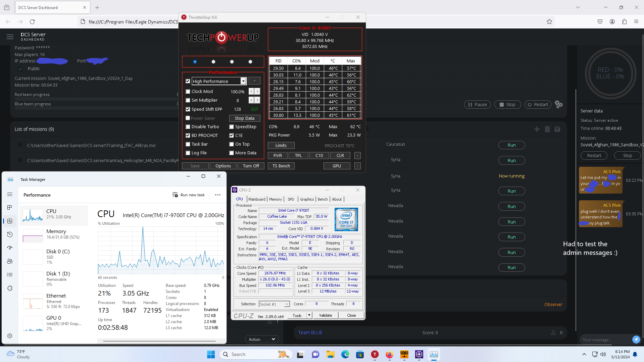
Task: Save mission list with floppy icon
Action: click(x=557, y=129)
